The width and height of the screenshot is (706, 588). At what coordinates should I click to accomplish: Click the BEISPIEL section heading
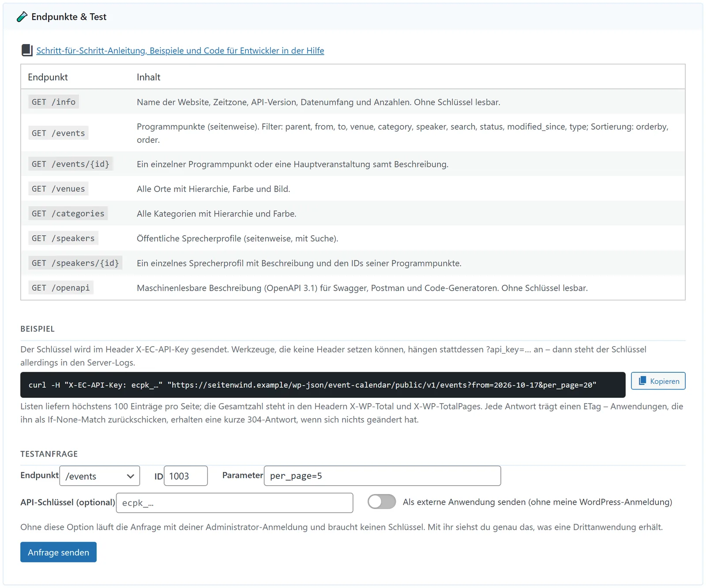click(x=38, y=329)
